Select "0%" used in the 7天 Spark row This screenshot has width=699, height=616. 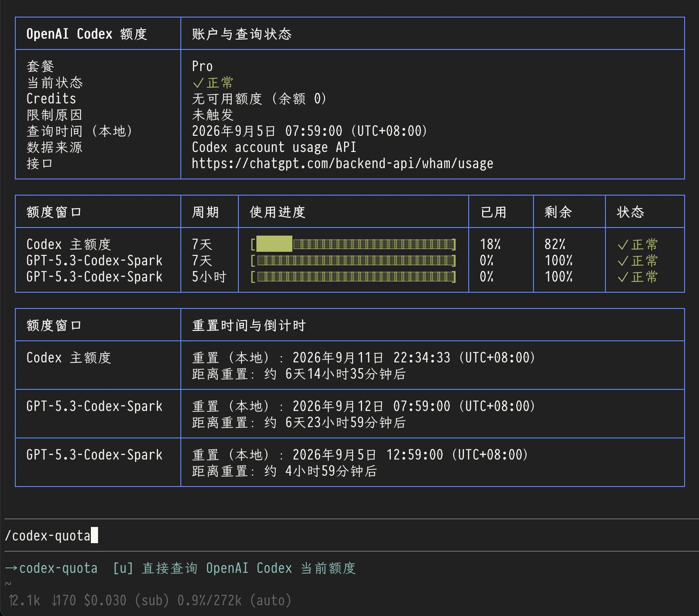[487, 260]
